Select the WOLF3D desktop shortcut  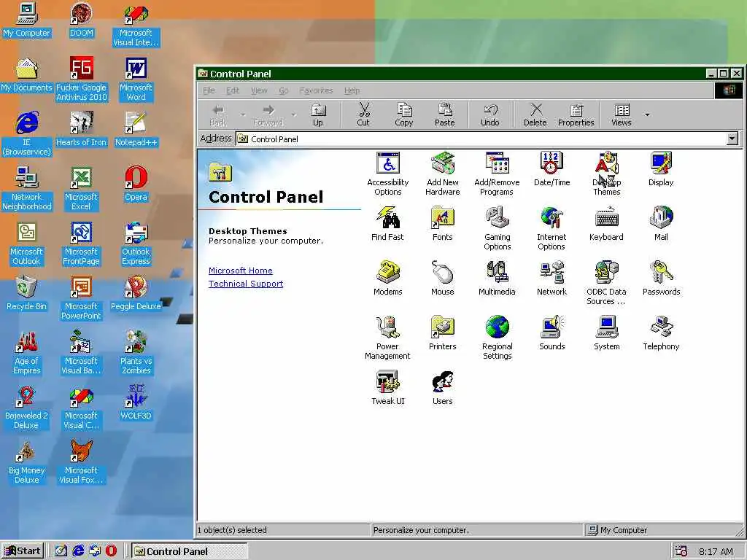(x=136, y=402)
